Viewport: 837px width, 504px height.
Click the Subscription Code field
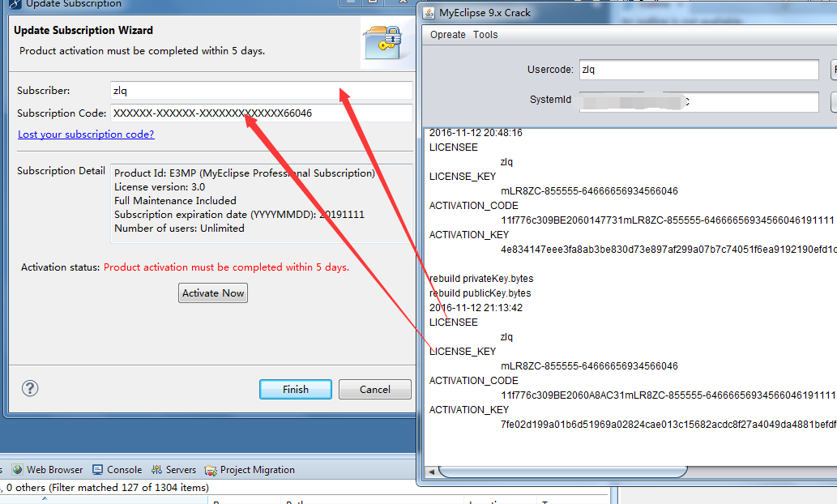262,113
